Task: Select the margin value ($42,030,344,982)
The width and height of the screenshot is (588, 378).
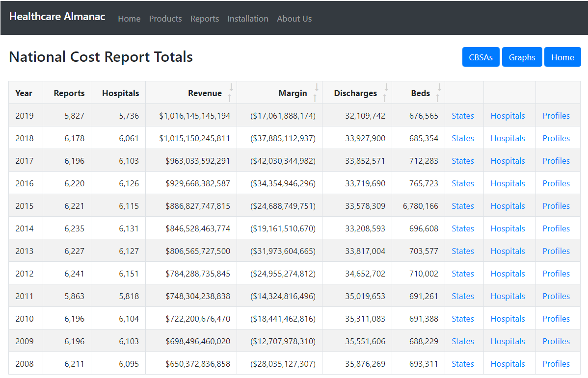Action: [x=283, y=161]
